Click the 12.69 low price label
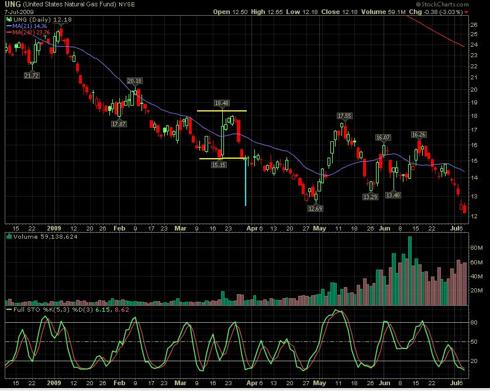The image size is (490, 391). [315, 209]
